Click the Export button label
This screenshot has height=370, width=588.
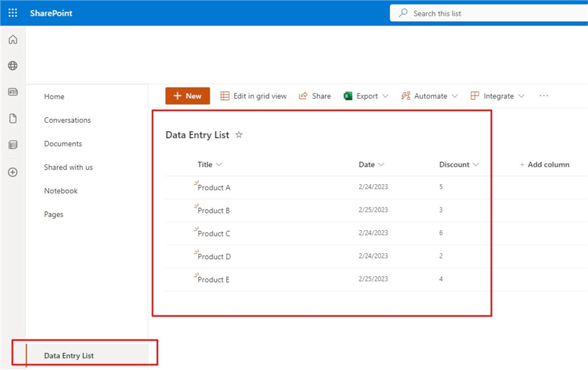pyautogui.click(x=367, y=96)
